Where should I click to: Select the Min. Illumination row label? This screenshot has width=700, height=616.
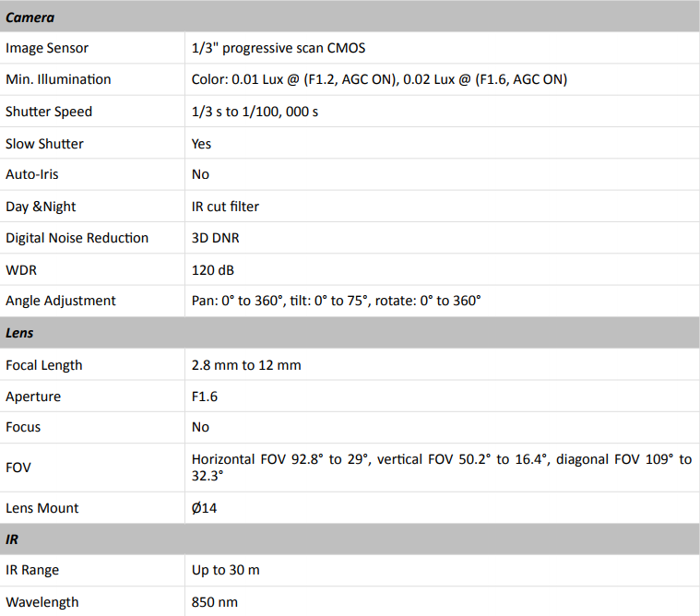pos(58,79)
